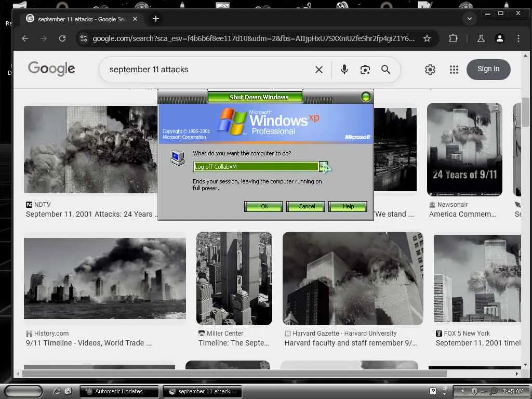Screen dimensions: 532x399
Task: Open the History.com skyline smoke image
Action: 105,278
